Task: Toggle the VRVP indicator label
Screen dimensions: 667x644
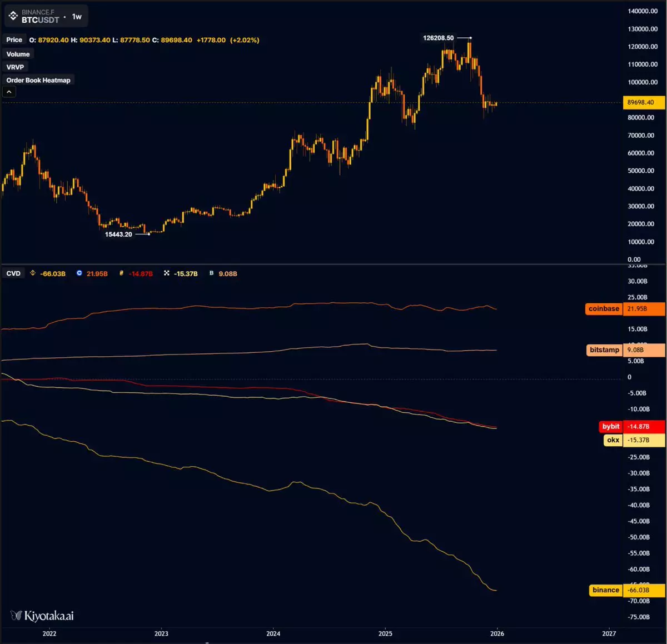Action: click(x=16, y=67)
